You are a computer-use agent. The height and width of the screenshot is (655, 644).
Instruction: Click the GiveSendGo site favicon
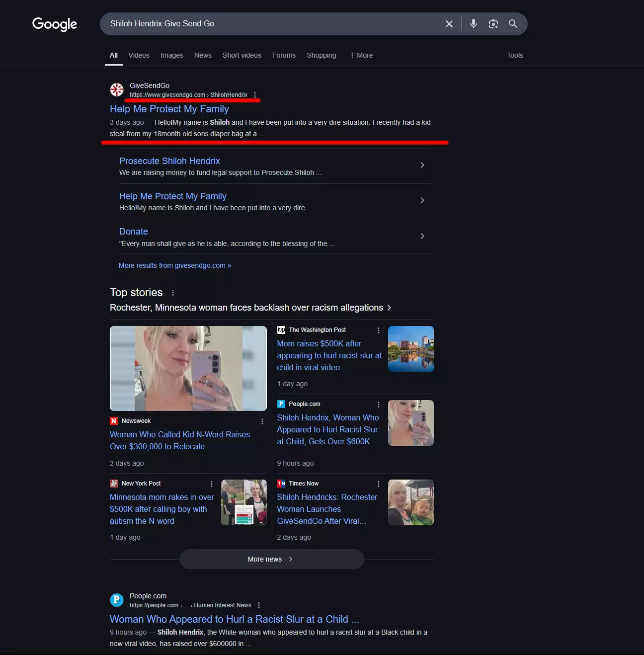tap(117, 90)
